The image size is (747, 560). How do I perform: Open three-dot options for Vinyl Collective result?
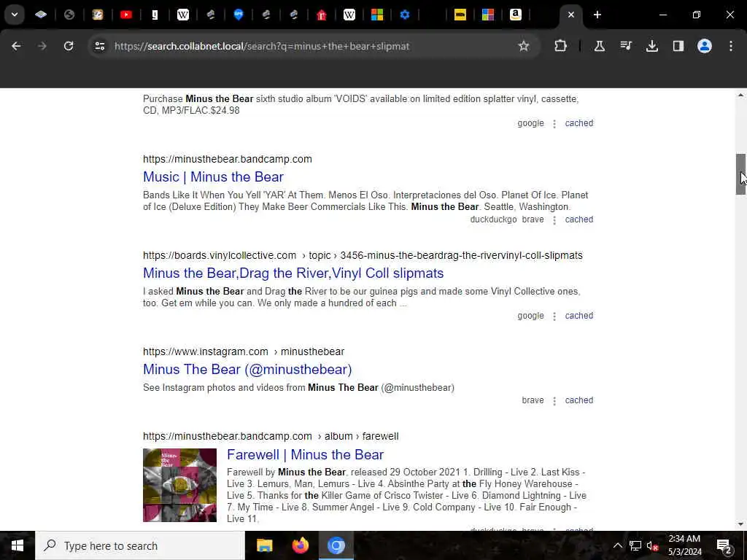[554, 316]
